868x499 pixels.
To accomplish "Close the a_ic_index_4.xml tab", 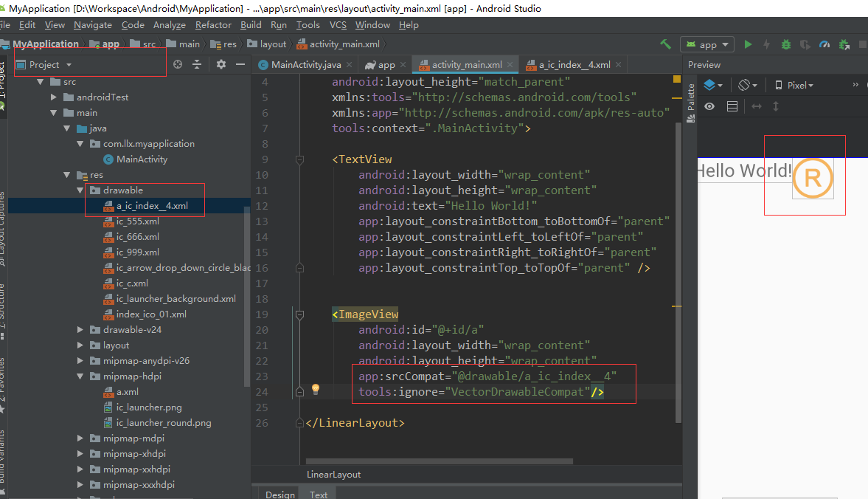I will click(x=618, y=65).
